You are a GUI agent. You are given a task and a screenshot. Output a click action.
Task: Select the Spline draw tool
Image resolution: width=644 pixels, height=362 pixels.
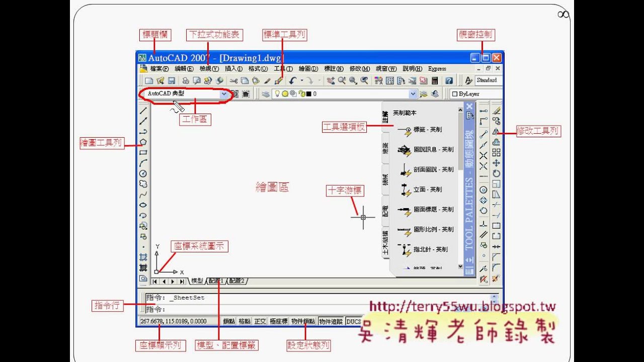tap(143, 195)
